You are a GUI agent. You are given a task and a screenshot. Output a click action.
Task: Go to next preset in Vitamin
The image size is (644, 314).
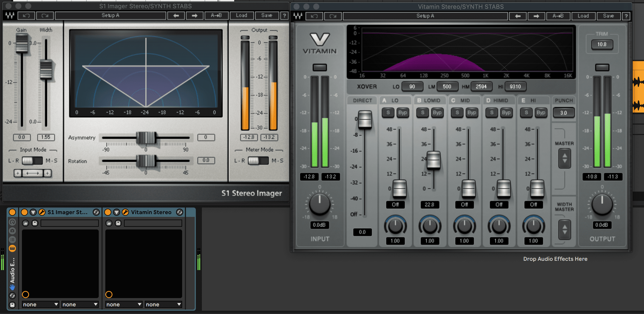pyautogui.click(x=536, y=16)
